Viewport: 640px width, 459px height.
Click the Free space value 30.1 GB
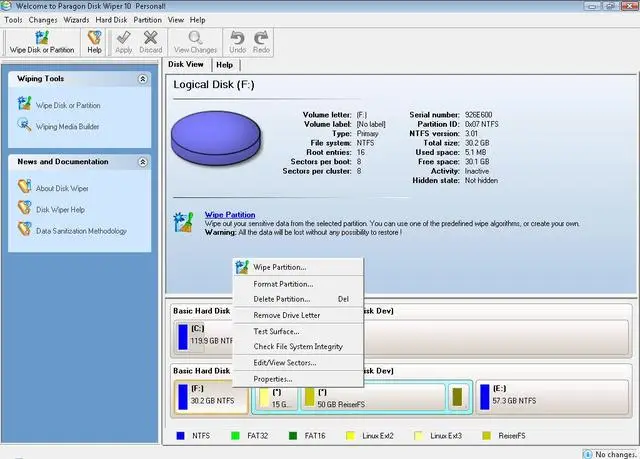point(477,162)
